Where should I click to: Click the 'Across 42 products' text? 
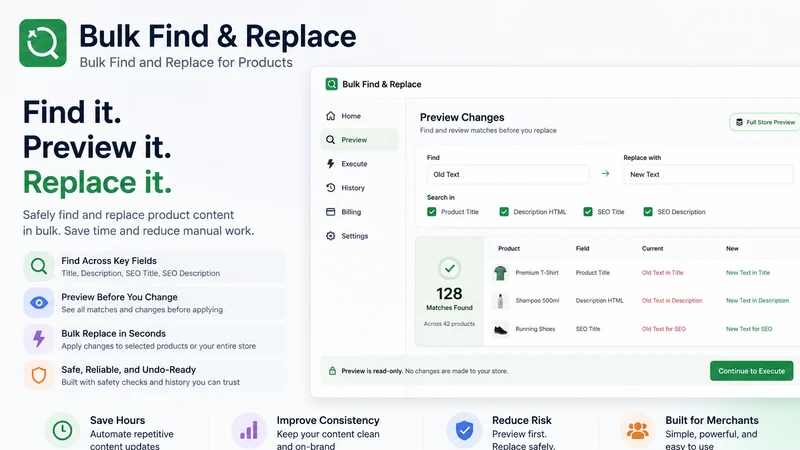[449, 324]
